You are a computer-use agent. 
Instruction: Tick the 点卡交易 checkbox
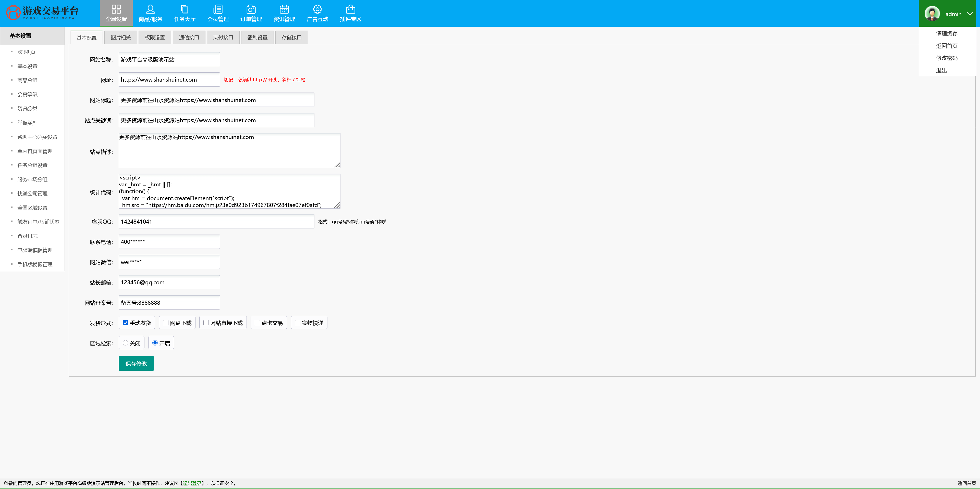(x=257, y=323)
